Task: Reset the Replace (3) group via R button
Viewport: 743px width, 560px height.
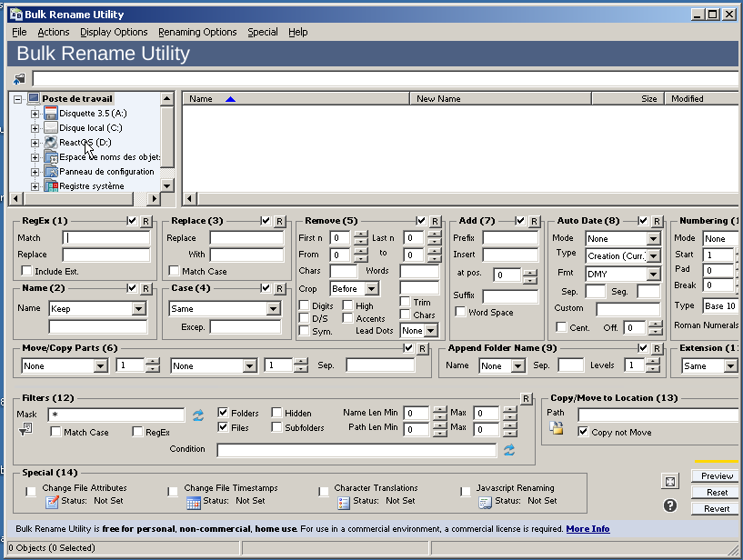Action: point(279,221)
